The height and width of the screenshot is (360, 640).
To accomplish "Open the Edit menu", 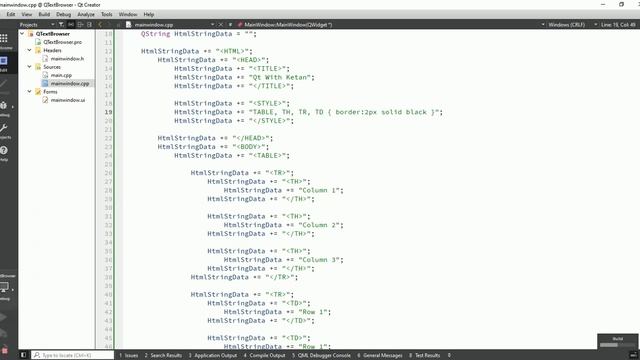I will [x=11, y=14].
